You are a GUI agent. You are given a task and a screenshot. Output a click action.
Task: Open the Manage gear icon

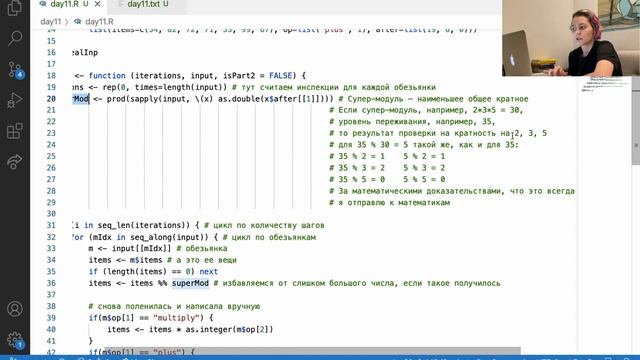(15, 340)
